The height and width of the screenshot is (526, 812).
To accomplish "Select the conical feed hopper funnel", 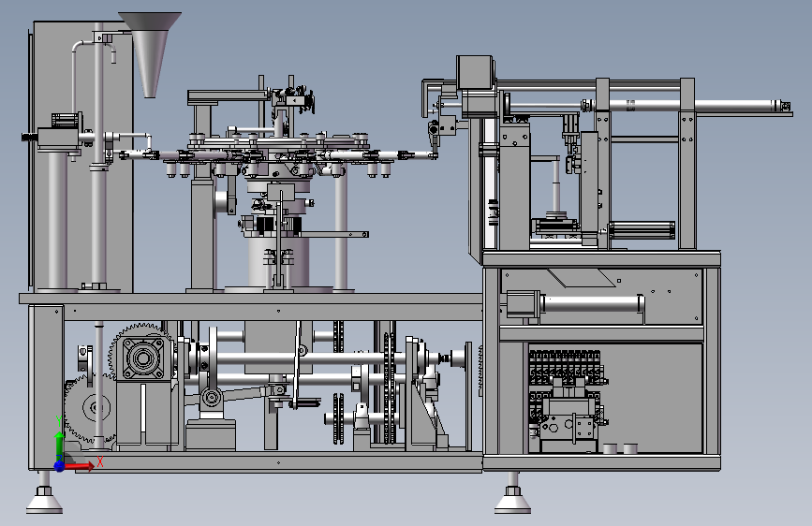I will tap(150, 54).
